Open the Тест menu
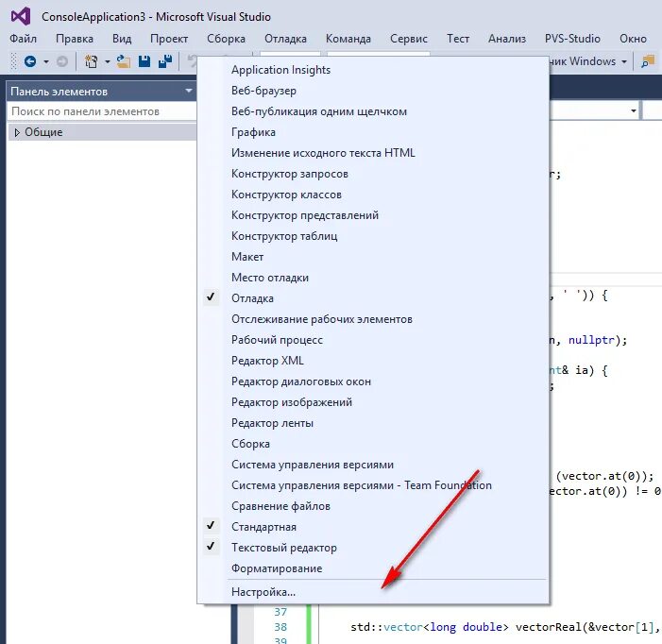The width and height of the screenshot is (662, 644). pyautogui.click(x=458, y=39)
